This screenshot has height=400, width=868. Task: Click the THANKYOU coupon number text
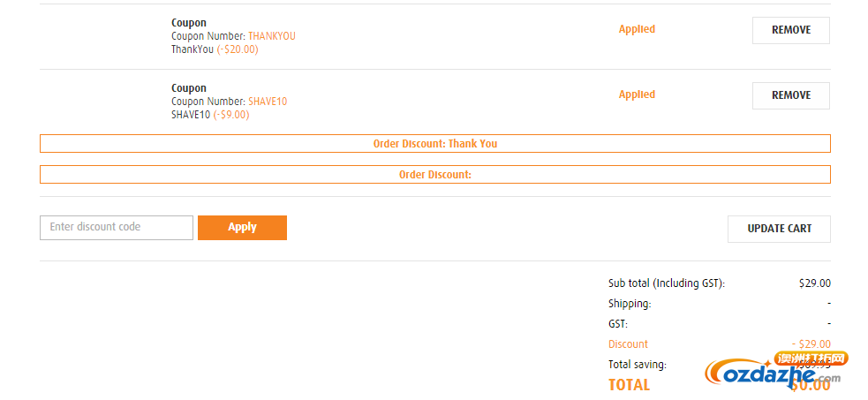pyautogui.click(x=272, y=36)
